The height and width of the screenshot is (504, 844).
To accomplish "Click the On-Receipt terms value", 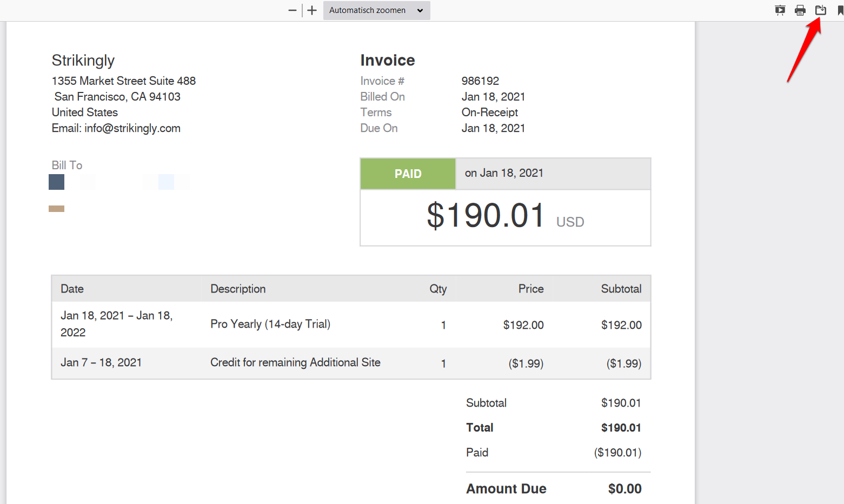I will 490,112.
